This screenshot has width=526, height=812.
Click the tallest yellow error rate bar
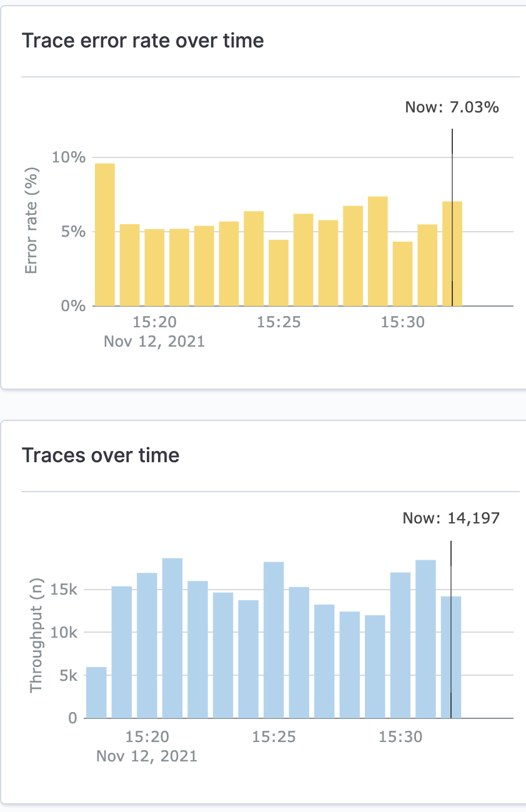104,234
